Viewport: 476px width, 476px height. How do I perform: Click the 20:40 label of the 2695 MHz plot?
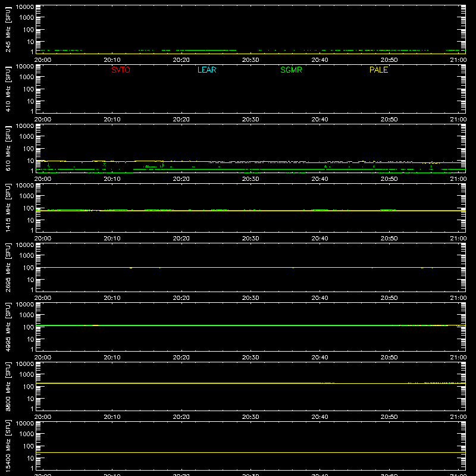pyautogui.click(x=320, y=298)
